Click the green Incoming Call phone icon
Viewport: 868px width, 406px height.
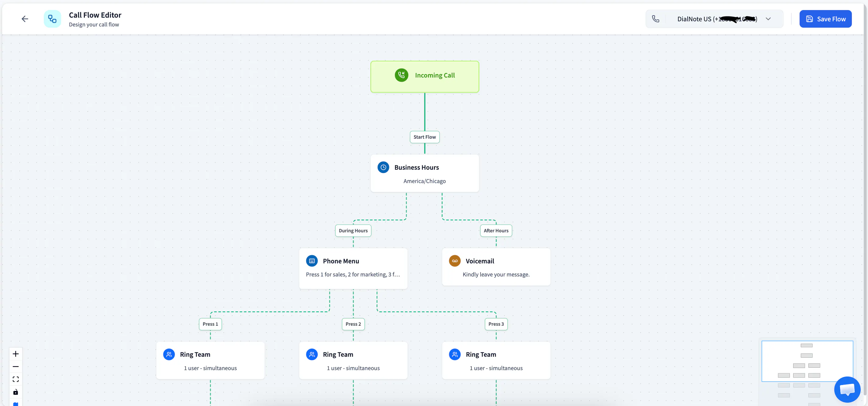401,75
